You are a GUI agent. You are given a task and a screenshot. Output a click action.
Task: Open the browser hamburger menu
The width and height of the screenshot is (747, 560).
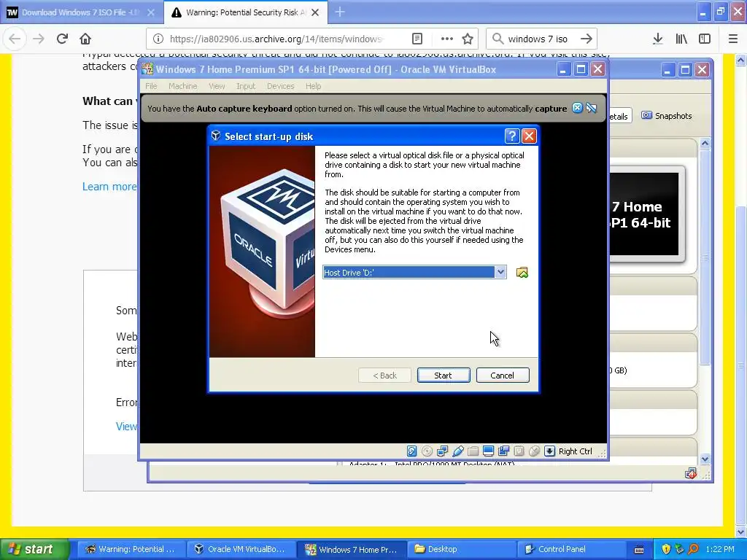pos(733,39)
